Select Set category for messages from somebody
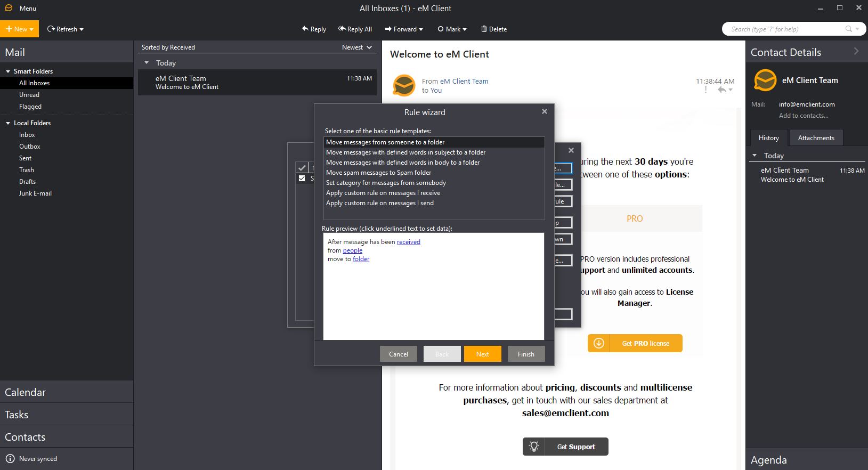Screen dimensions: 868x470 [x=434, y=183]
